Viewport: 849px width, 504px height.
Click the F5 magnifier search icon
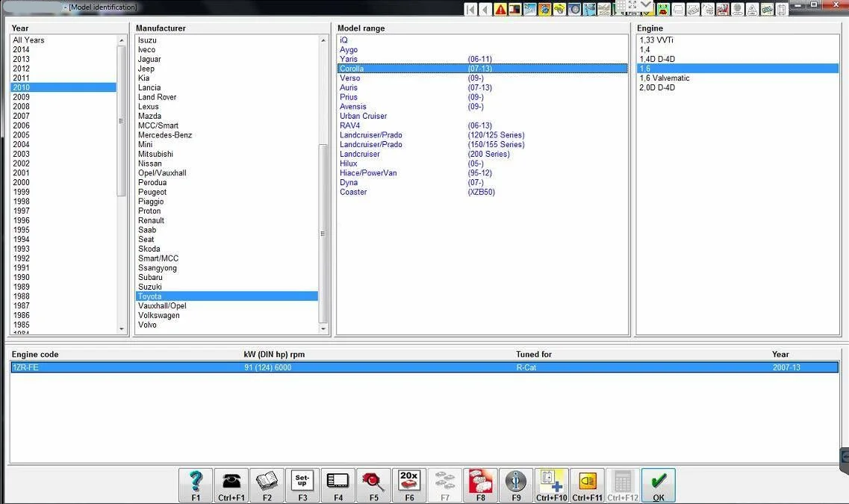373,485
